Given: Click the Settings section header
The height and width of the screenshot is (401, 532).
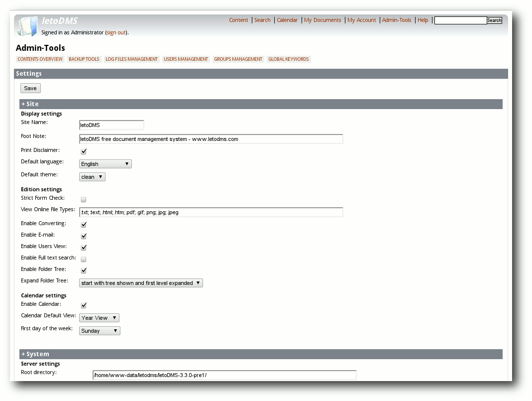Looking at the screenshot, I should [x=261, y=74].
